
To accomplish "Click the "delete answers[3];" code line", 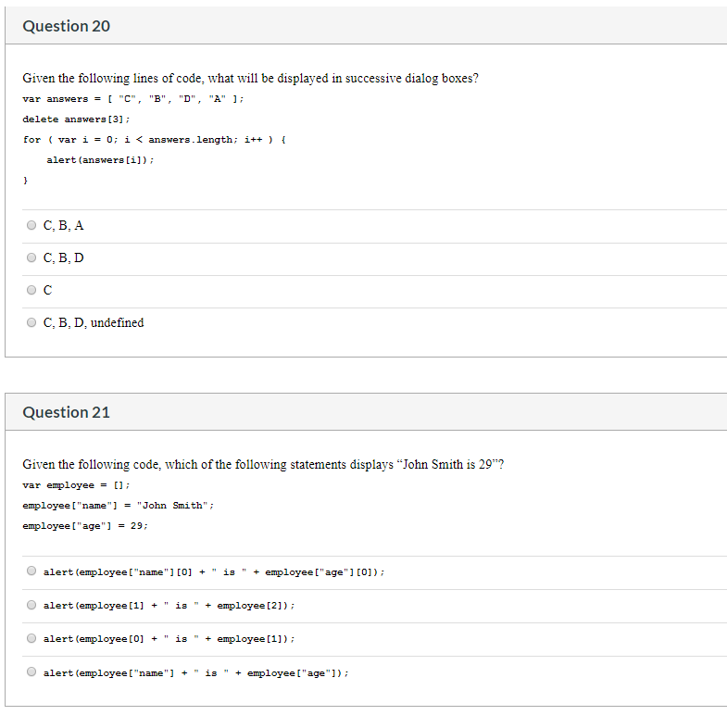I will coord(76,119).
